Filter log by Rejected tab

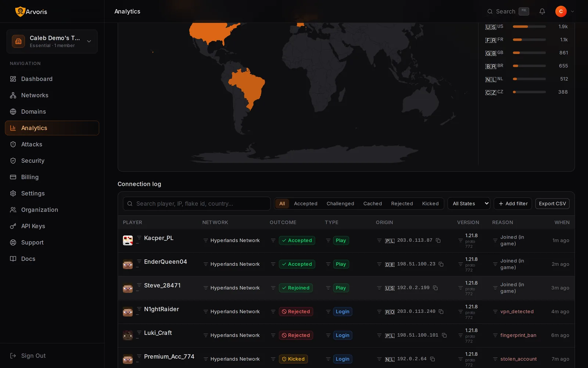click(x=402, y=204)
